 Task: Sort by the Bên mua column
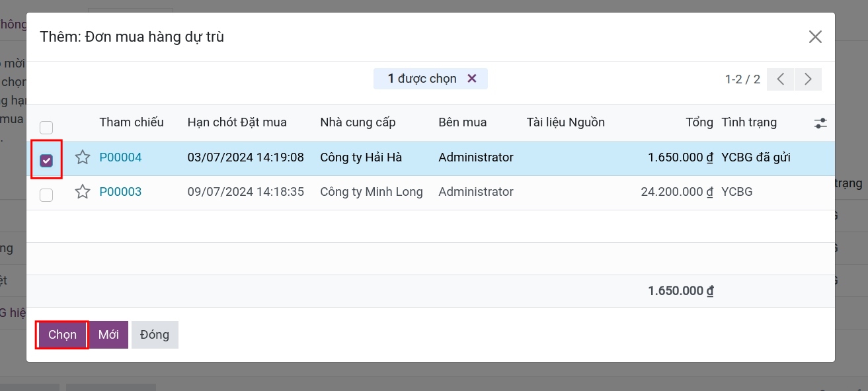[463, 122]
